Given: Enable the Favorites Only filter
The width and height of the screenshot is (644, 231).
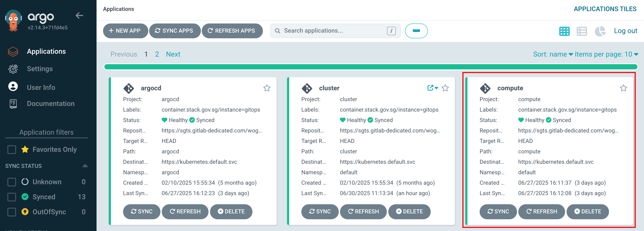Looking at the screenshot, I should click(12, 149).
